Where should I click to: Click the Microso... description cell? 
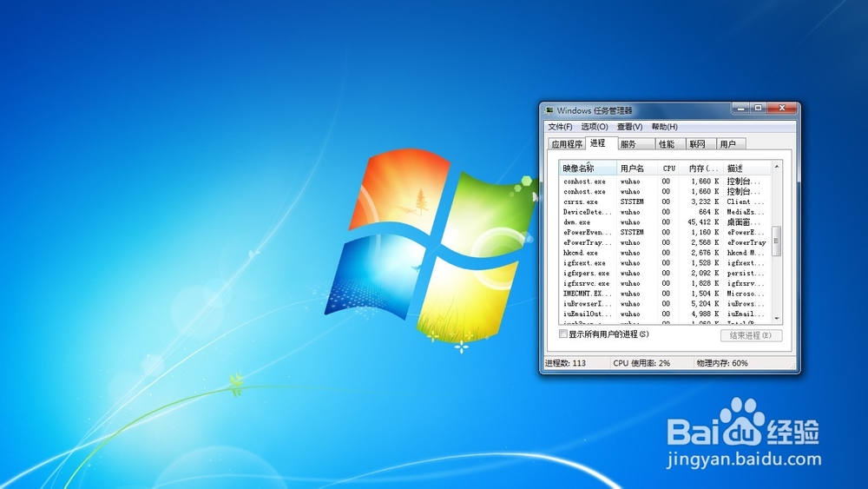746,294
